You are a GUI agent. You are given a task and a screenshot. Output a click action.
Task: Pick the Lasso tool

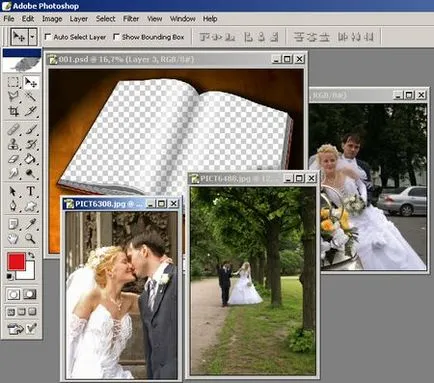pos(13,97)
